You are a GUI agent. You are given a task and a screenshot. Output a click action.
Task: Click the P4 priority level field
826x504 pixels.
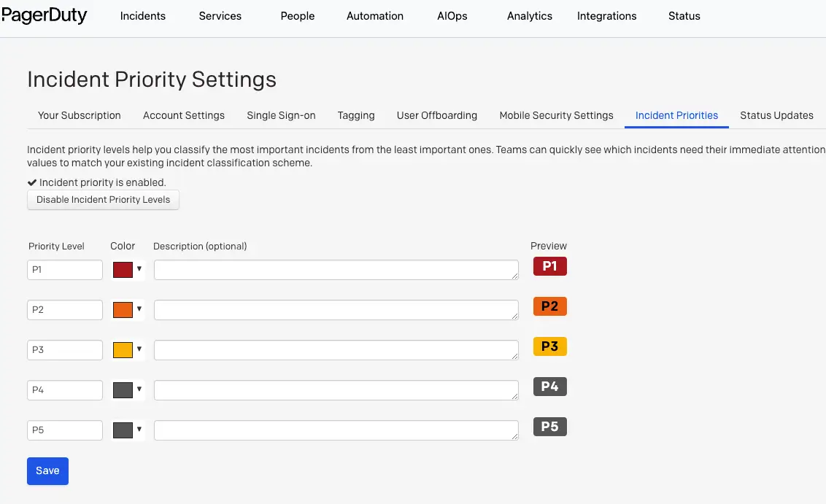click(65, 390)
